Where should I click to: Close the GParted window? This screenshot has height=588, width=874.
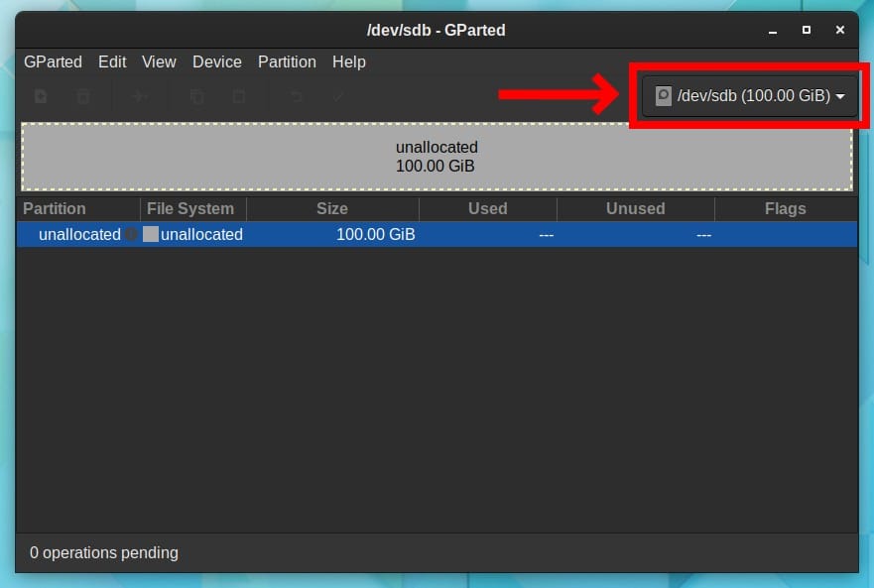pos(840,30)
